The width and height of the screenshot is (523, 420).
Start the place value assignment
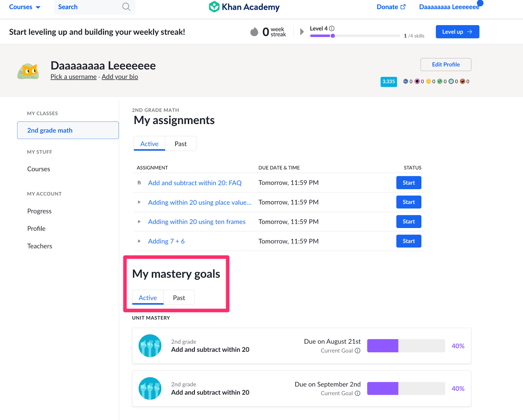pyautogui.click(x=409, y=202)
